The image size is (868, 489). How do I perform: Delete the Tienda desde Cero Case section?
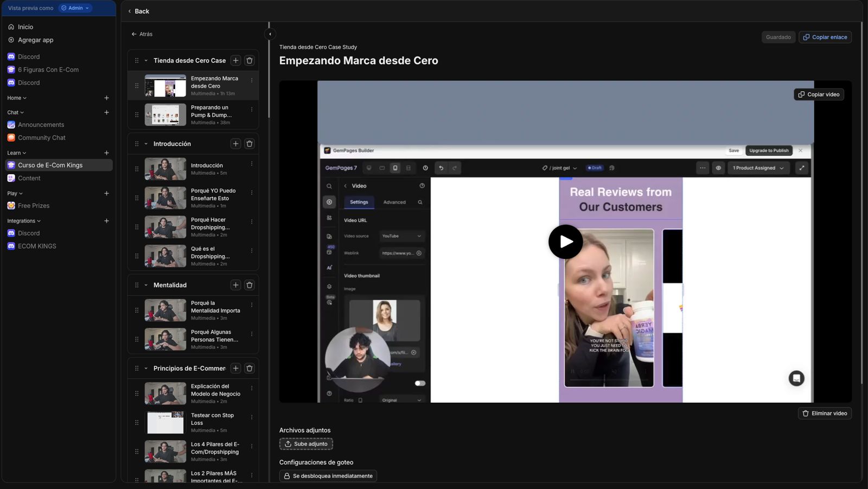coord(250,60)
